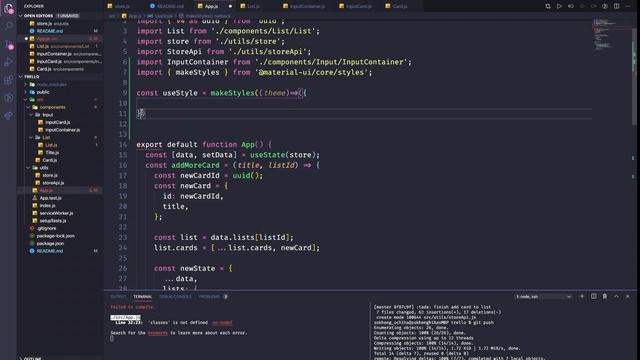The width and height of the screenshot is (640, 360).
Task: Collapse the TRELLO project section
Action: click(x=21, y=76)
